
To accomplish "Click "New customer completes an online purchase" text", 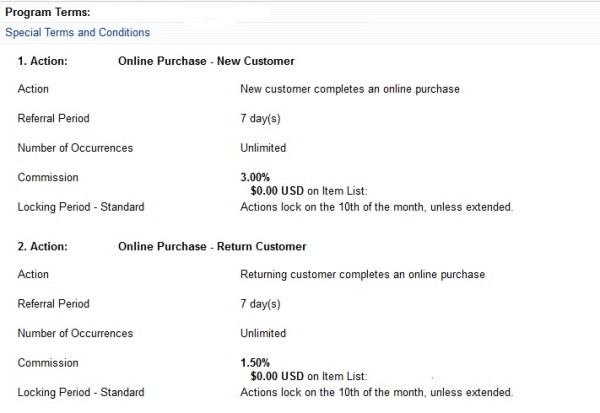I will point(350,89).
